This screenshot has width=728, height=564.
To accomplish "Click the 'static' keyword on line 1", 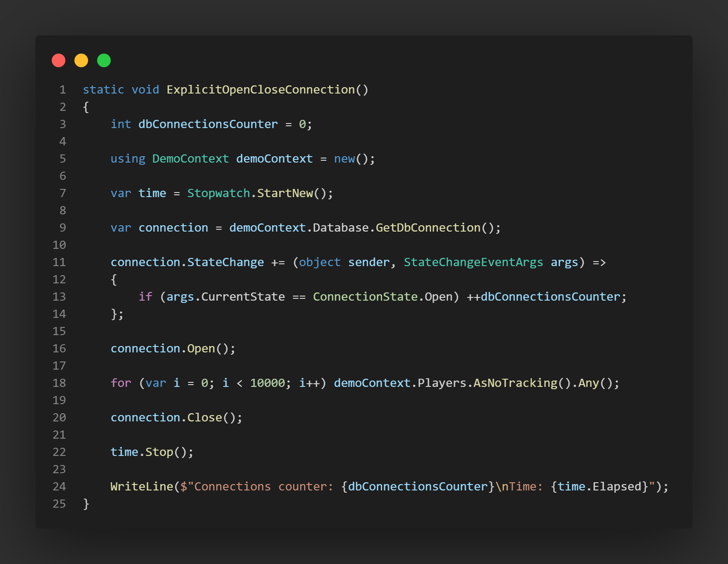I will coord(103,90).
